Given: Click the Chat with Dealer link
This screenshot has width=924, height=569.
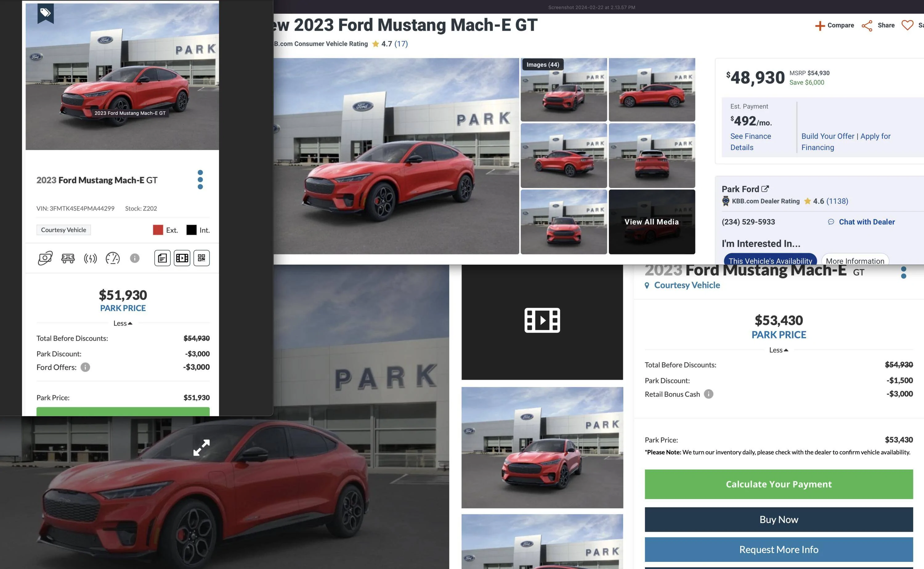Looking at the screenshot, I should pos(867,222).
